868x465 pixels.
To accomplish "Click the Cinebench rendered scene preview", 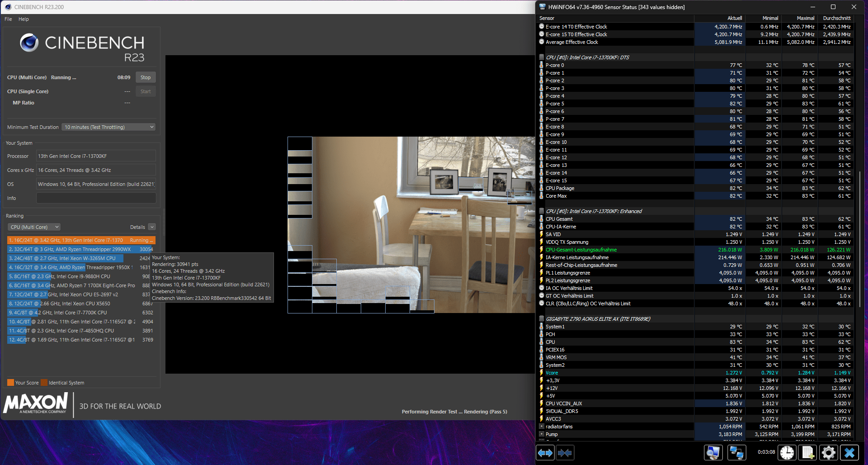I will (x=411, y=225).
